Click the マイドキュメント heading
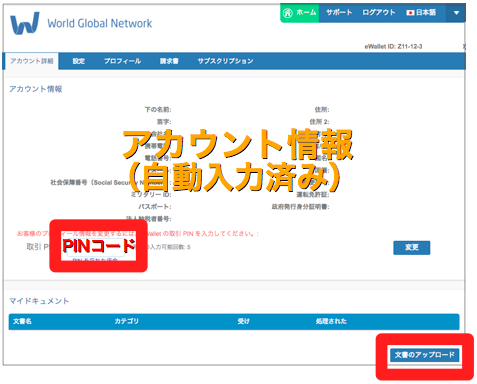Image resolution: width=477 pixels, height=384 pixels. [39, 301]
